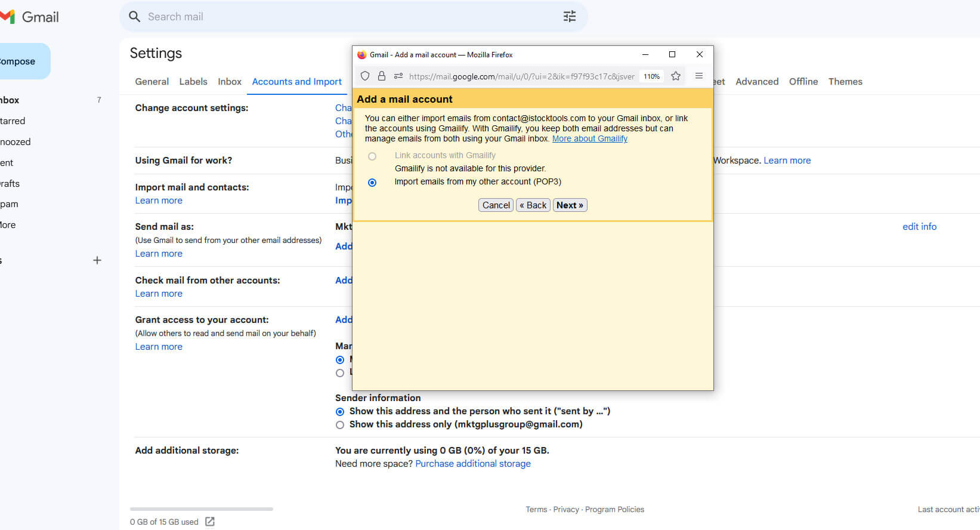Expand the More item in sidebar
This screenshot has width=980, height=530.
8,225
